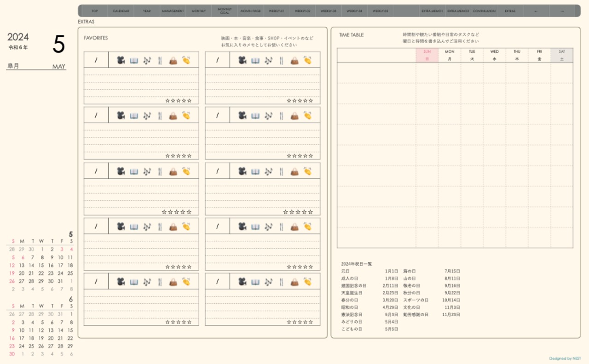Jump to the WEEKLY-03 tab

[x=328, y=11]
